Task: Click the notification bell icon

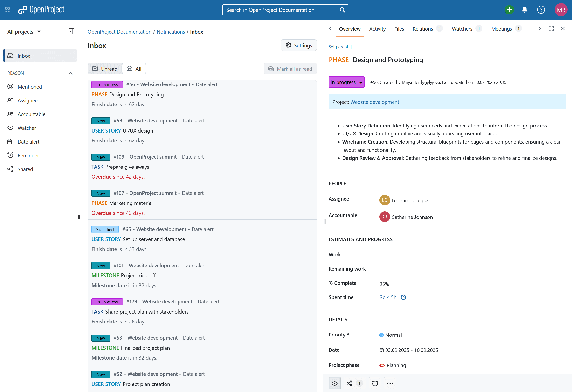Action: [524, 10]
